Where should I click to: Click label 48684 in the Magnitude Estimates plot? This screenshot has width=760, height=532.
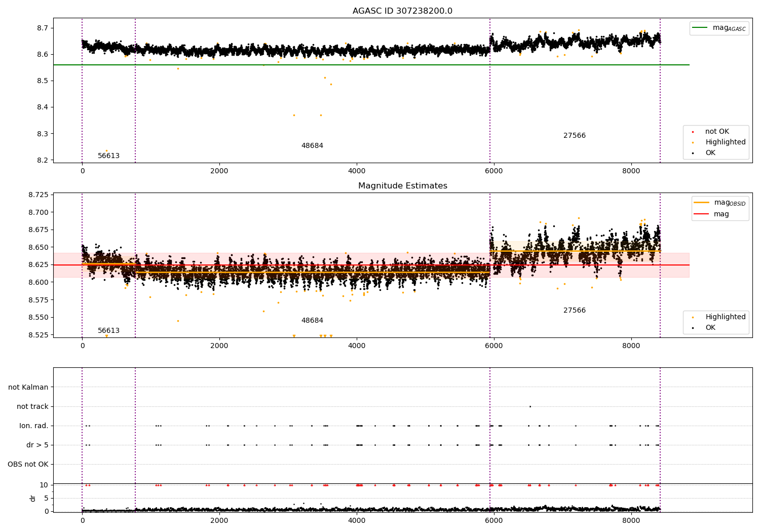pos(312,321)
